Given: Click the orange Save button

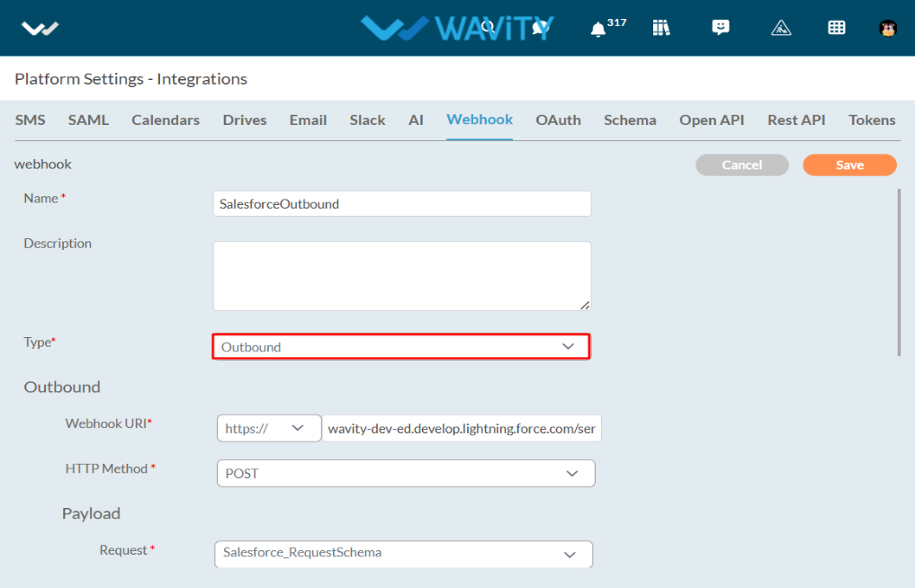Looking at the screenshot, I should tap(849, 165).
